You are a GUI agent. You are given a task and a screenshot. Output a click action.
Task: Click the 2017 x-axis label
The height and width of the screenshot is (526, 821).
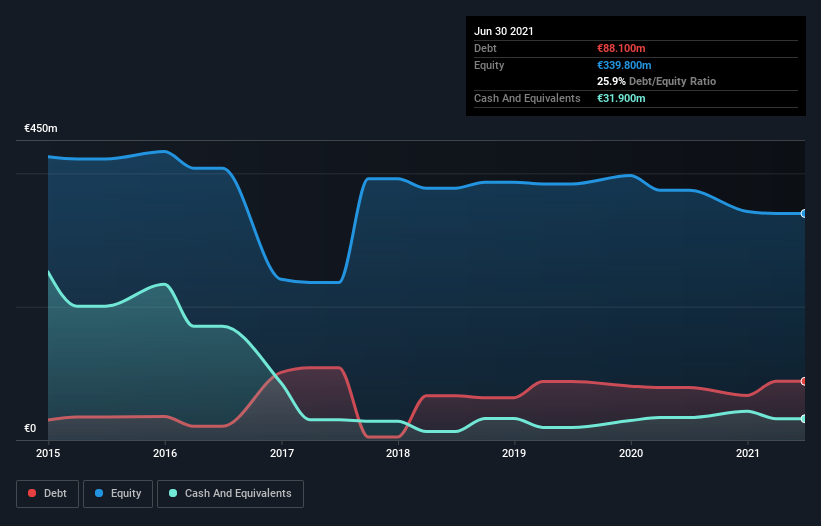(282, 453)
